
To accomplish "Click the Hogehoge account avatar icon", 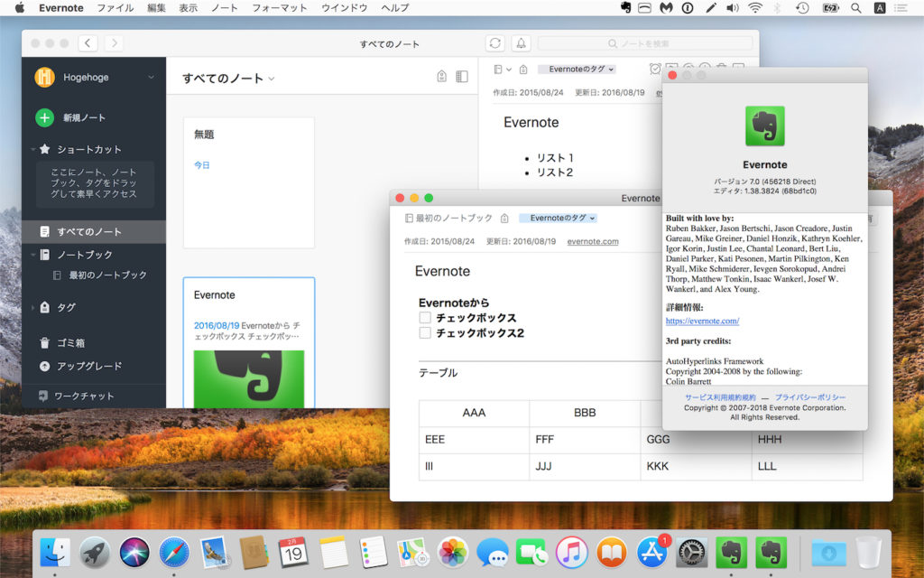I will click(x=45, y=77).
